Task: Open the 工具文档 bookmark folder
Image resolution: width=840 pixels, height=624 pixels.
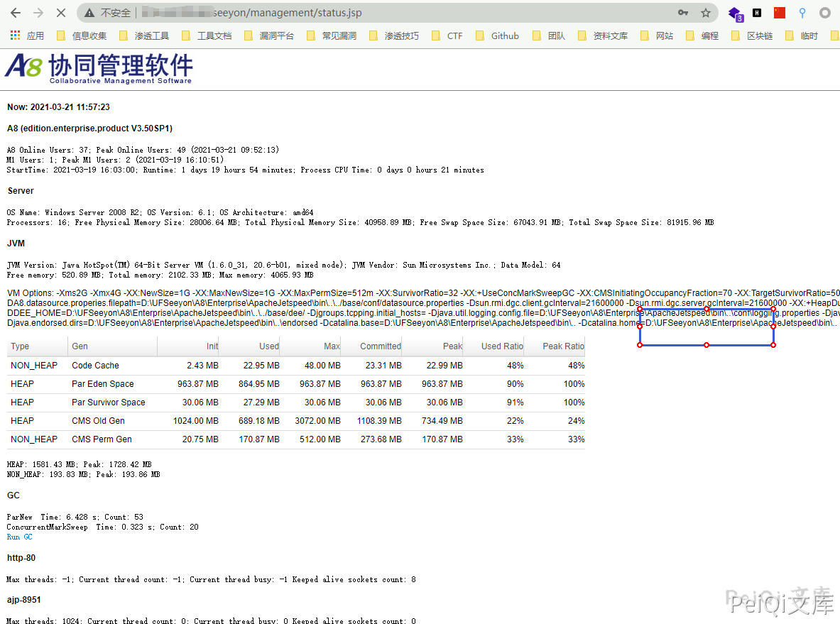Action: click(x=207, y=36)
